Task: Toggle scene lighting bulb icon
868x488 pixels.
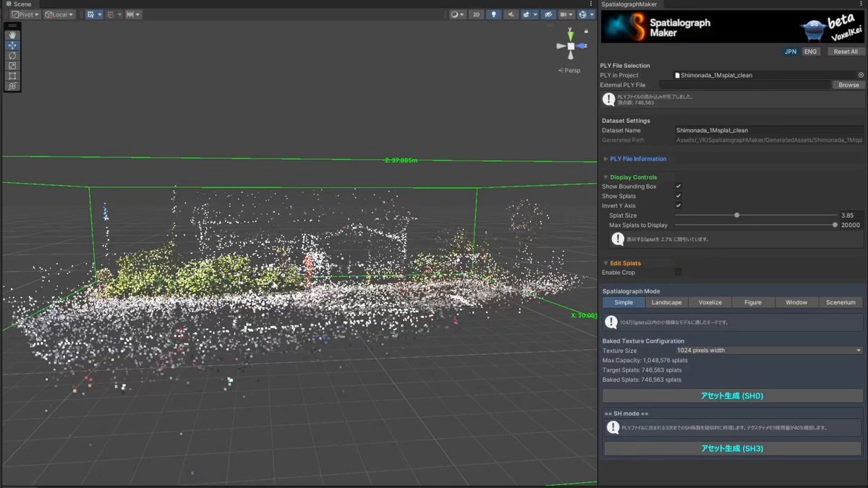Action: [495, 14]
